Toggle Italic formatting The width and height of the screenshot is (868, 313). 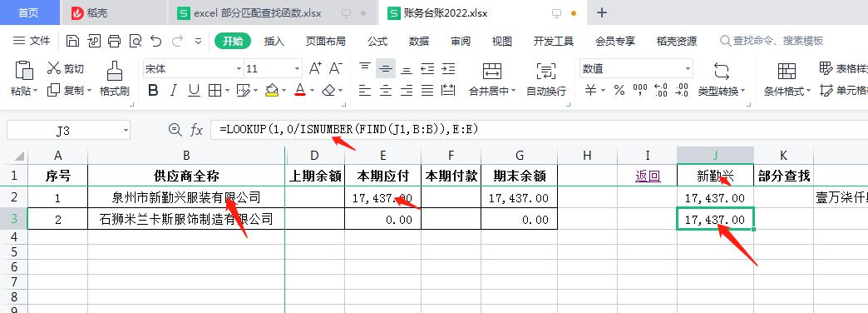173,90
